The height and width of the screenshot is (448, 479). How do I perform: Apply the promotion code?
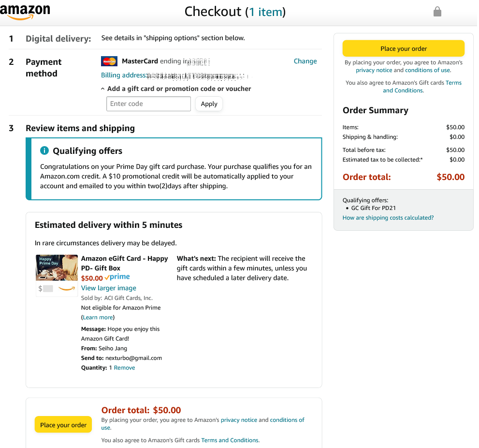(x=209, y=104)
